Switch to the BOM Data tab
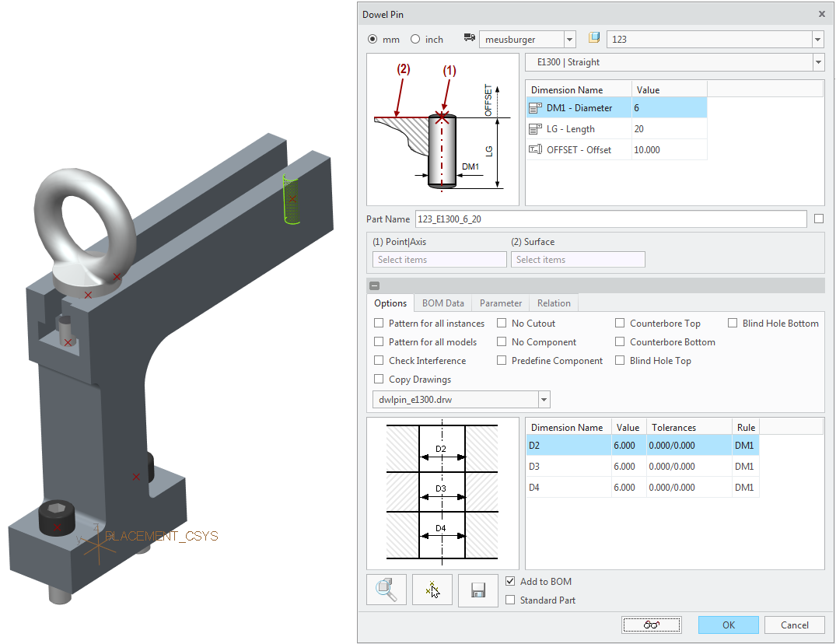This screenshot has width=836, height=644. coord(443,303)
